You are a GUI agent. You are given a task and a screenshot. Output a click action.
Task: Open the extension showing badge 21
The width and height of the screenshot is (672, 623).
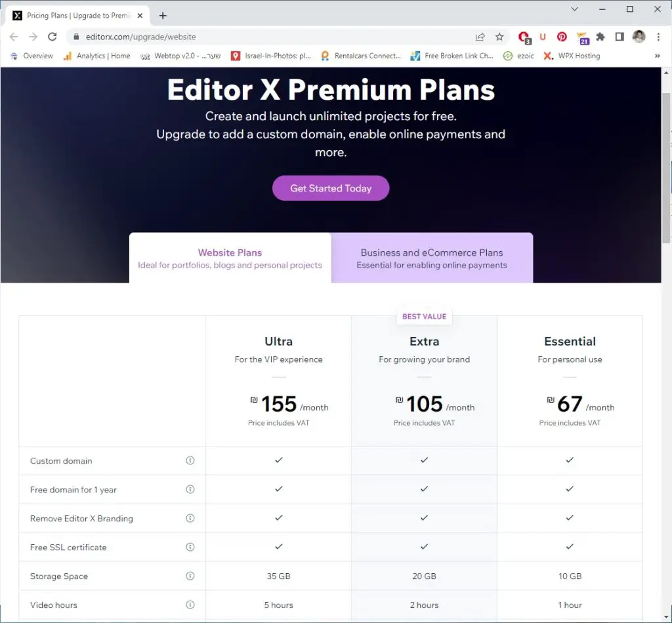pyautogui.click(x=582, y=37)
